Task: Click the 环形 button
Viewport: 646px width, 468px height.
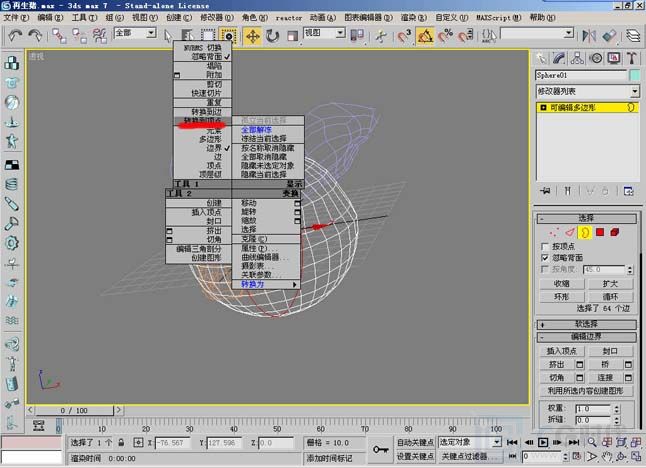Action: (562, 297)
